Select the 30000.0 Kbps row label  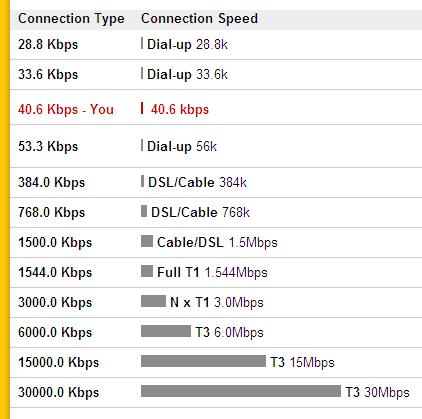pos(59,393)
